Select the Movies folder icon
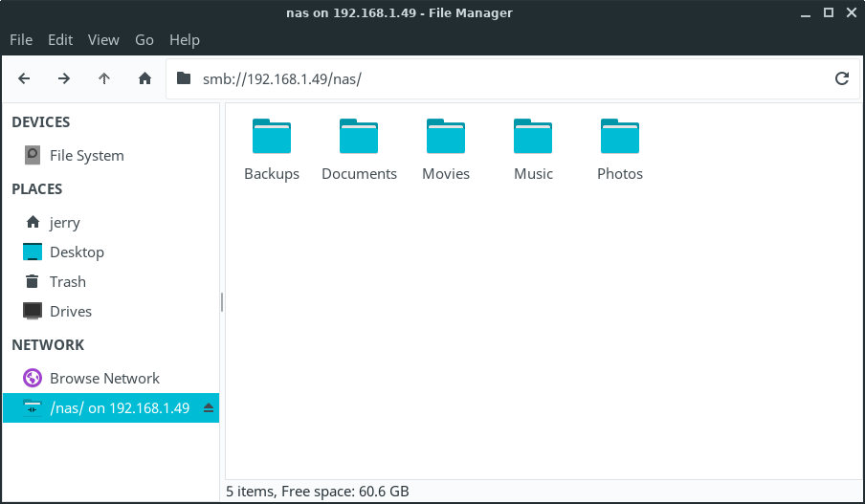865x504 pixels. pos(446,138)
